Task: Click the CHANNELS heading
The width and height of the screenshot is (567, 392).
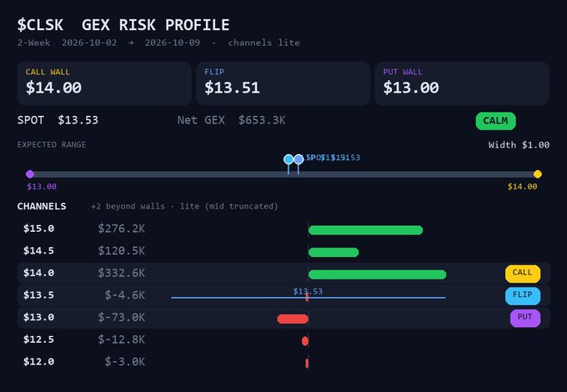Action: pos(42,207)
